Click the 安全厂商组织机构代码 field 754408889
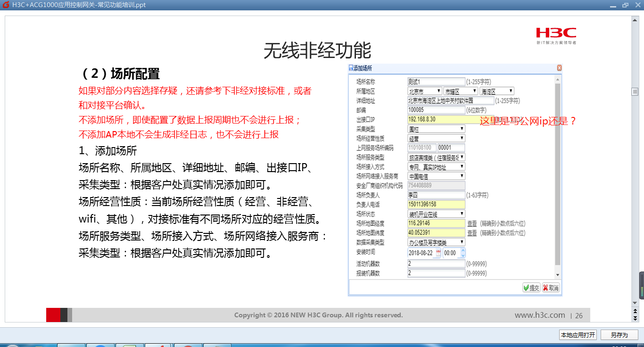The width and height of the screenshot is (644, 347). [x=437, y=185]
